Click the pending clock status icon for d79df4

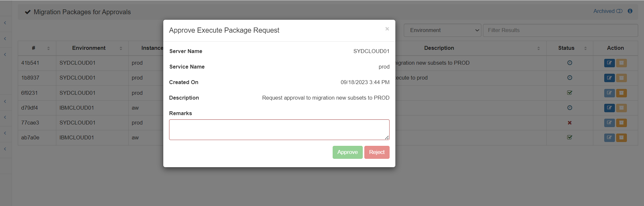click(x=569, y=108)
